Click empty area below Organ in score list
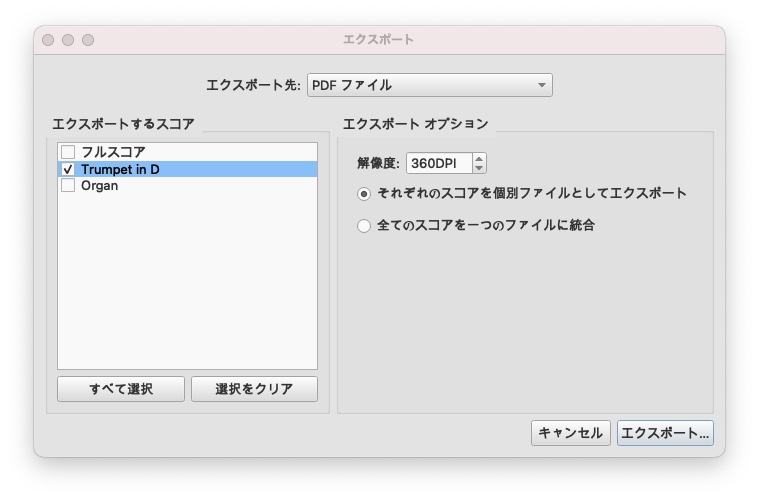The width and height of the screenshot is (759, 499). pos(187,280)
